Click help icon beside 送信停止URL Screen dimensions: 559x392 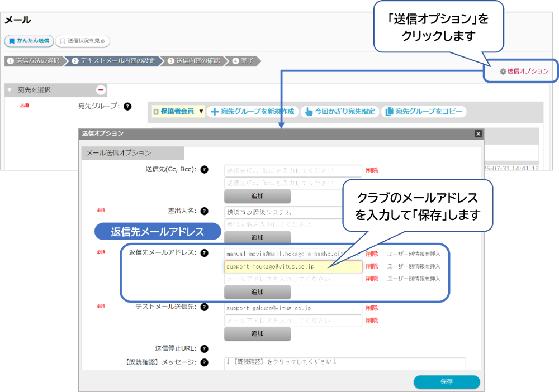click(205, 349)
